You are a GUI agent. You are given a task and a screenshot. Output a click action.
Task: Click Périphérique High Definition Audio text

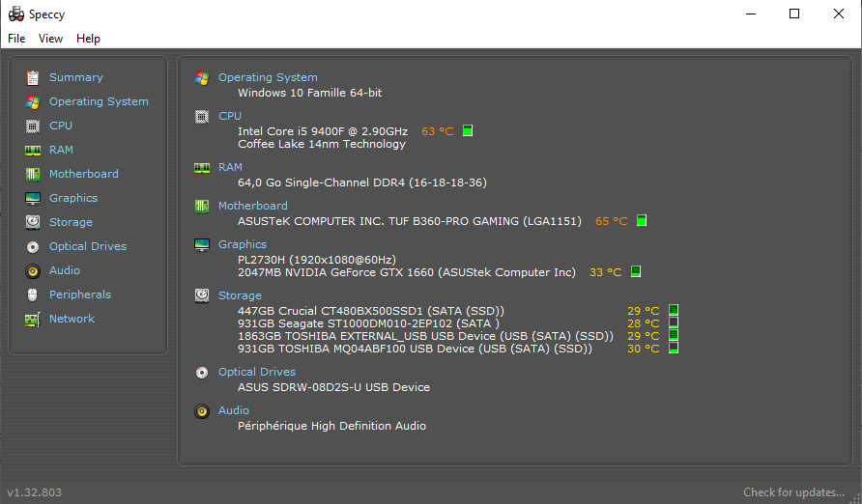331,426
